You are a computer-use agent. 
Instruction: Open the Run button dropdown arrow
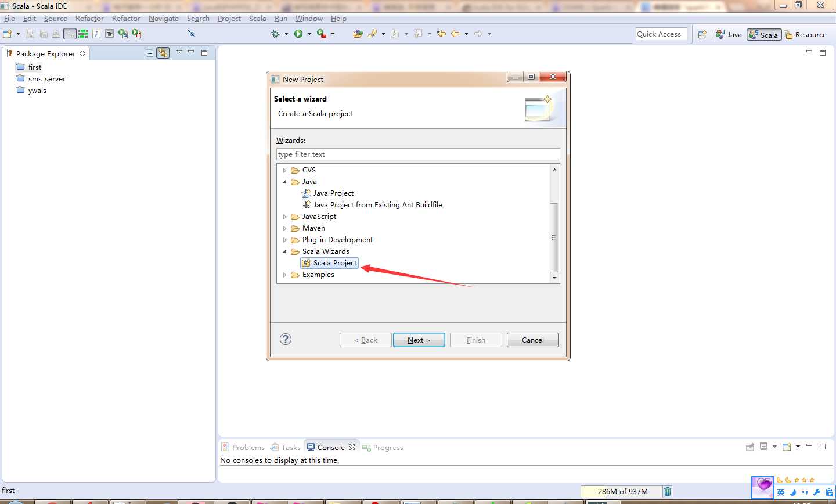point(309,34)
